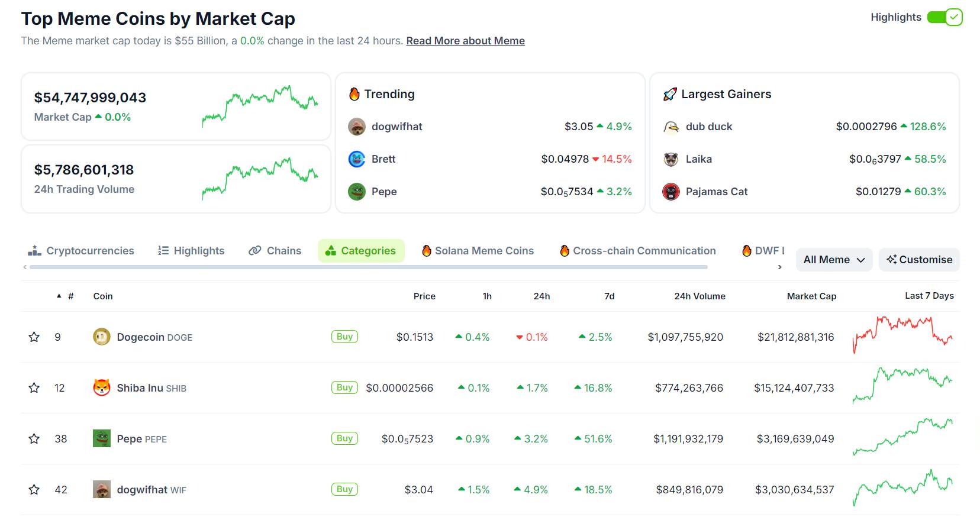Click the Pepe logo in table row
980x517 pixels.
click(102, 438)
